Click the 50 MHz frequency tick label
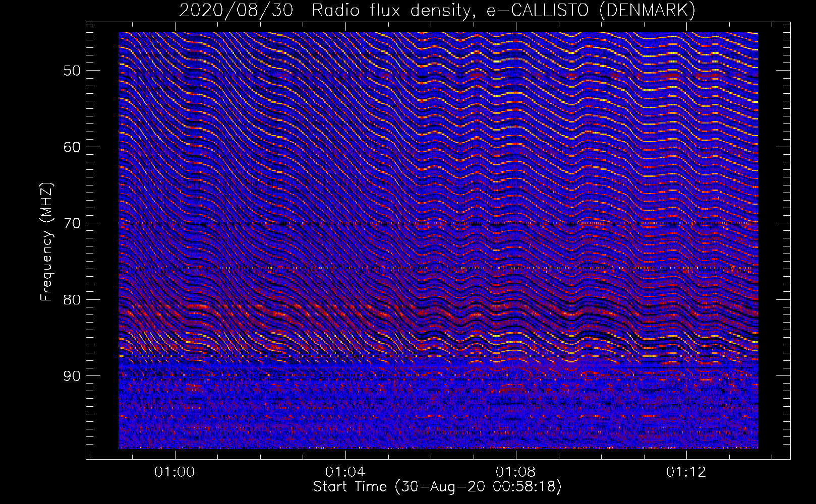The height and width of the screenshot is (504, 816). [72, 71]
